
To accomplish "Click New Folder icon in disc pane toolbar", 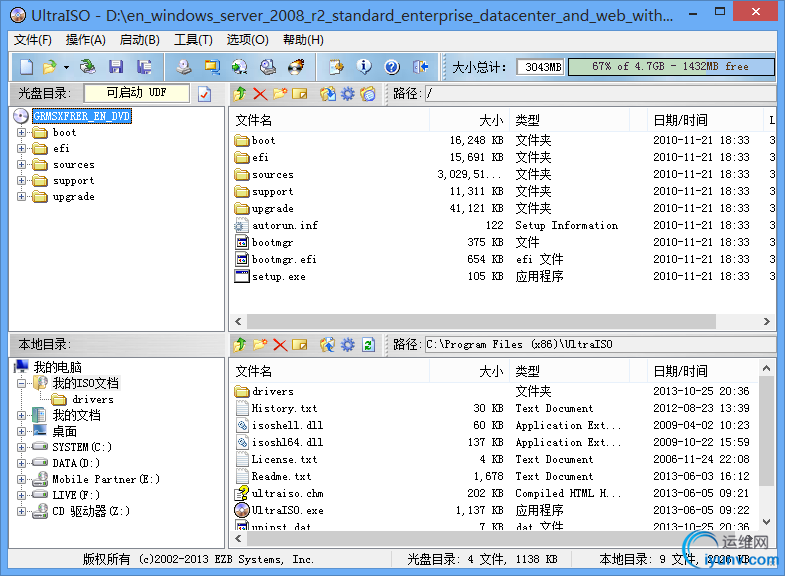I will point(280,94).
